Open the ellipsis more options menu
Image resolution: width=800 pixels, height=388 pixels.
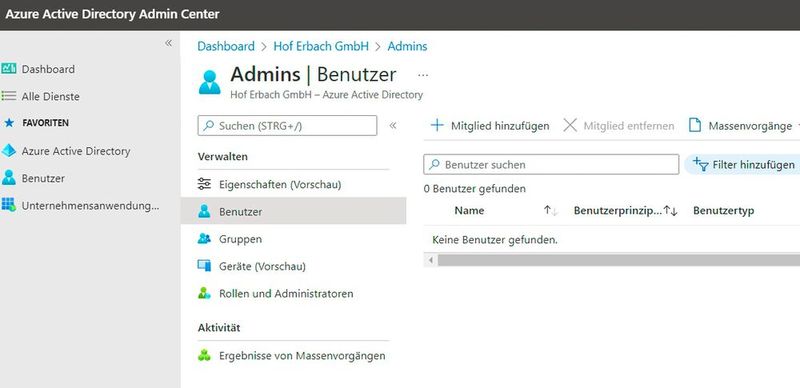[x=423, y=75]
